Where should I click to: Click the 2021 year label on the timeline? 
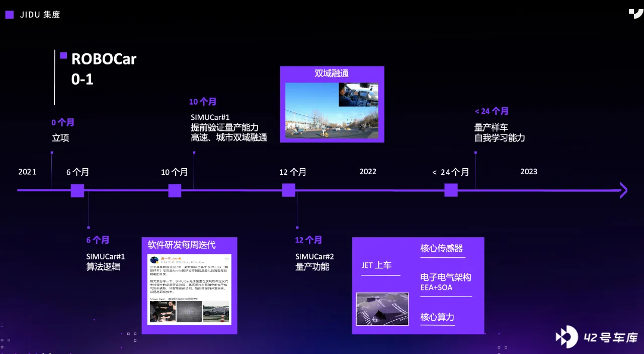(x=28, y=172)
